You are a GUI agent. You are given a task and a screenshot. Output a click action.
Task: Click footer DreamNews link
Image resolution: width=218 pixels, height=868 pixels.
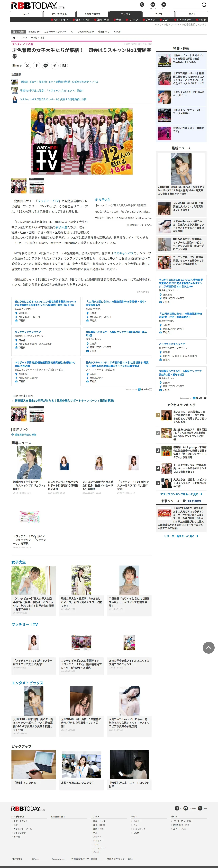click(x=58, y=859)
